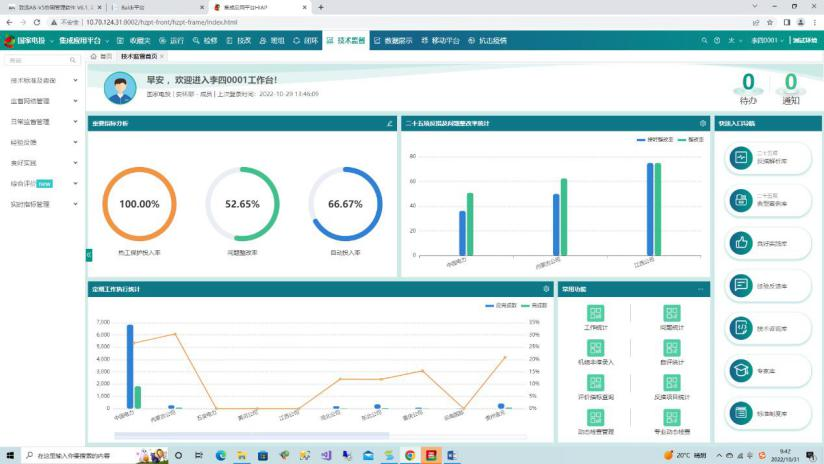Open the 李四0001 user dropdown
Image resolution: width=824 pixels, height=464 pixels.
coord(768,41)
